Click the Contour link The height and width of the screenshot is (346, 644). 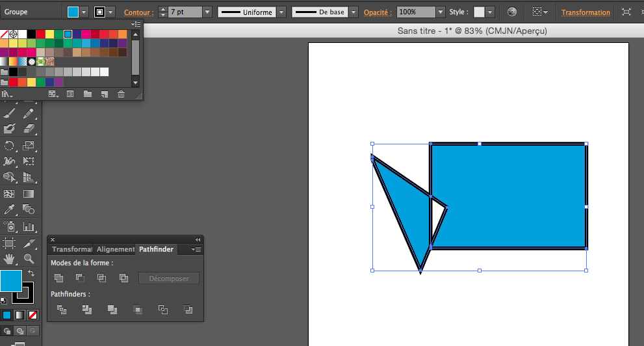point(139,13)
